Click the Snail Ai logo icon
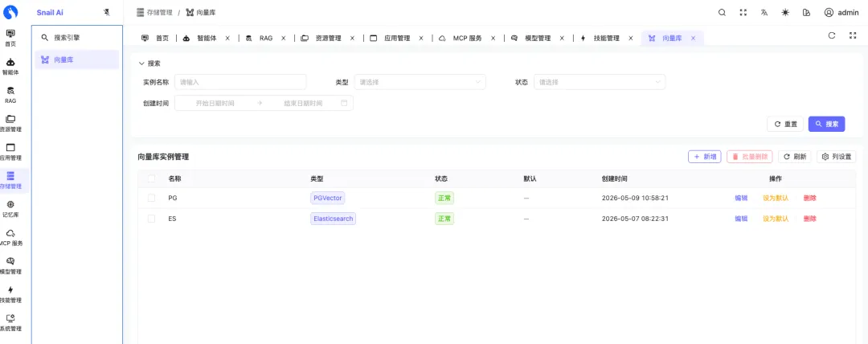This screenshot has width=868, height=344. tap(10, 11)
